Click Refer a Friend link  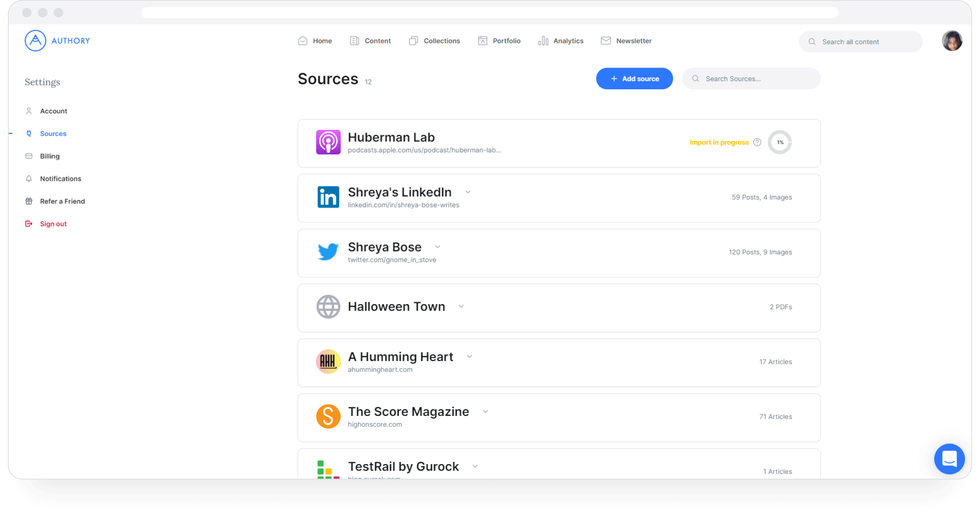[62, 201]
